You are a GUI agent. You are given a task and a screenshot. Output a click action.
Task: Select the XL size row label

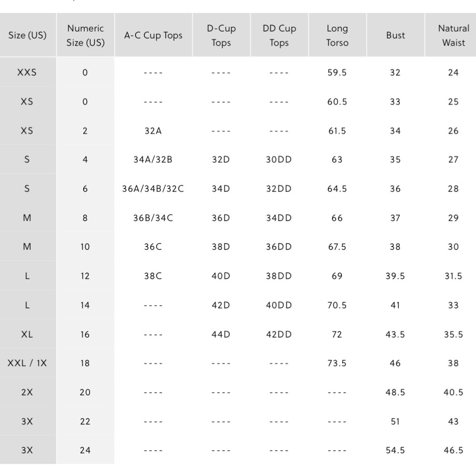(x=27, y=334)
